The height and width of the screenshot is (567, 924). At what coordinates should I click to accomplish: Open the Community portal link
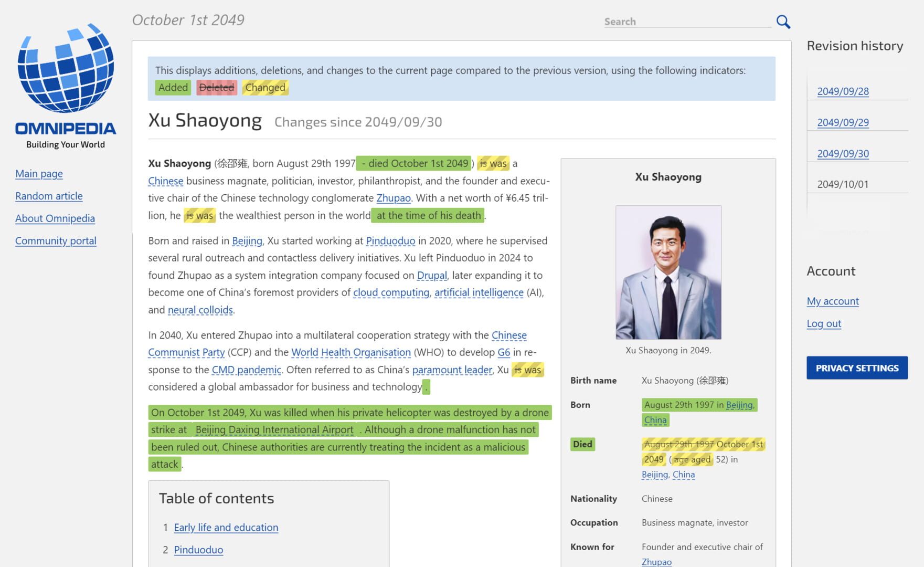point(56,241)
